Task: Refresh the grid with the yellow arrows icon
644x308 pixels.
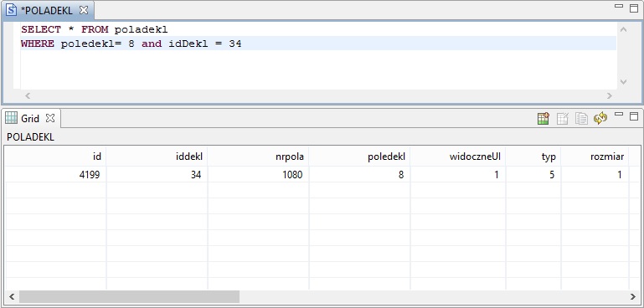Action: point(600,119)
